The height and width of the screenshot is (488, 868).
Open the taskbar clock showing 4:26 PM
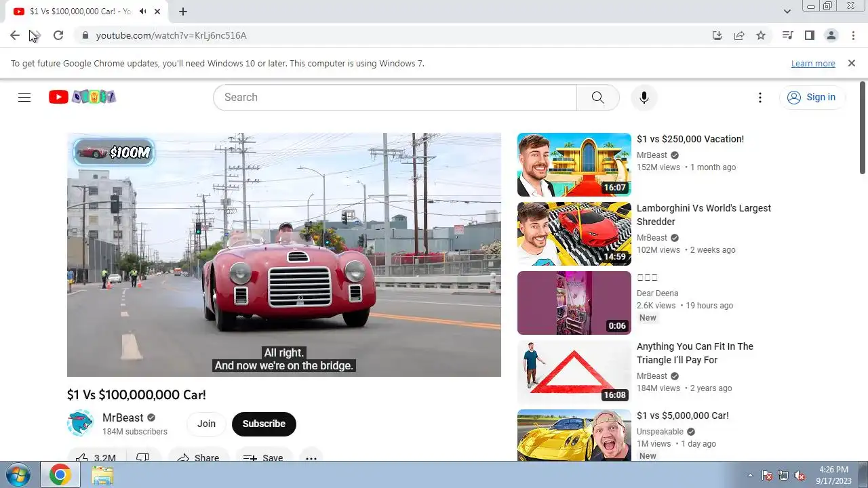coord(833,475)
